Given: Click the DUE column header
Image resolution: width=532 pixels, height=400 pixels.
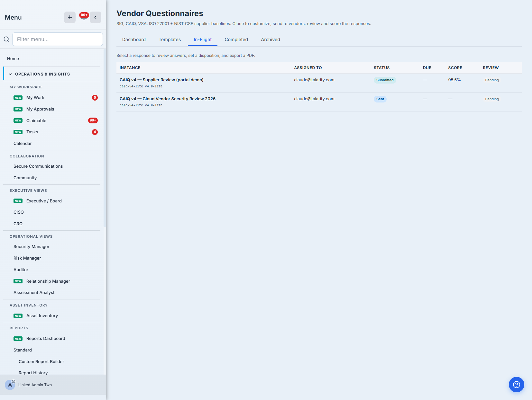Looking at the screenshot, I should [427, 68].
